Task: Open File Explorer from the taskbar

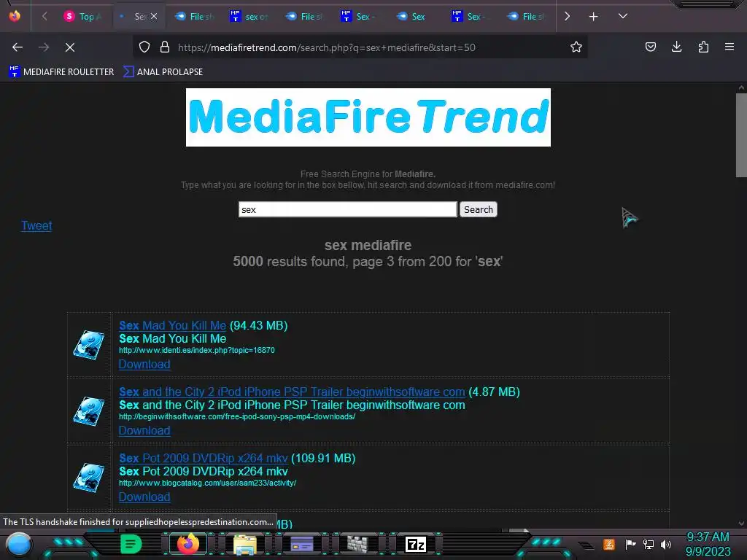Action: [245, 544]
